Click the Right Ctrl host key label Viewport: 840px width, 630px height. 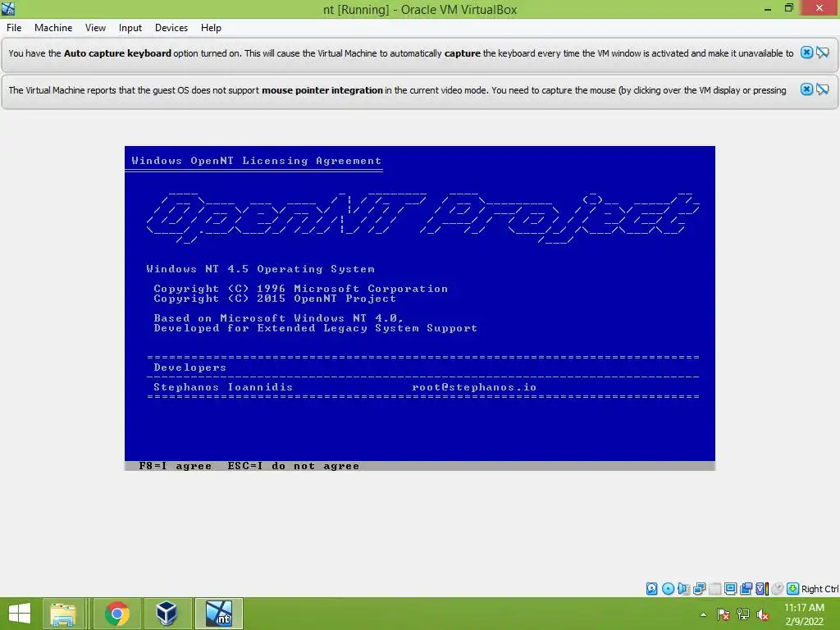click(819, 589)
